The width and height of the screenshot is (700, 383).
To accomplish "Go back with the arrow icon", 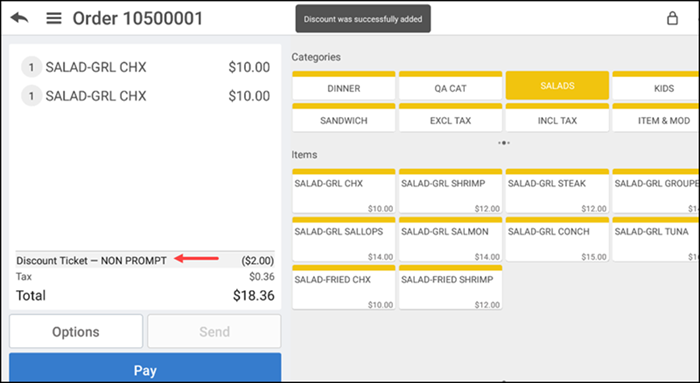I will 20,18.
